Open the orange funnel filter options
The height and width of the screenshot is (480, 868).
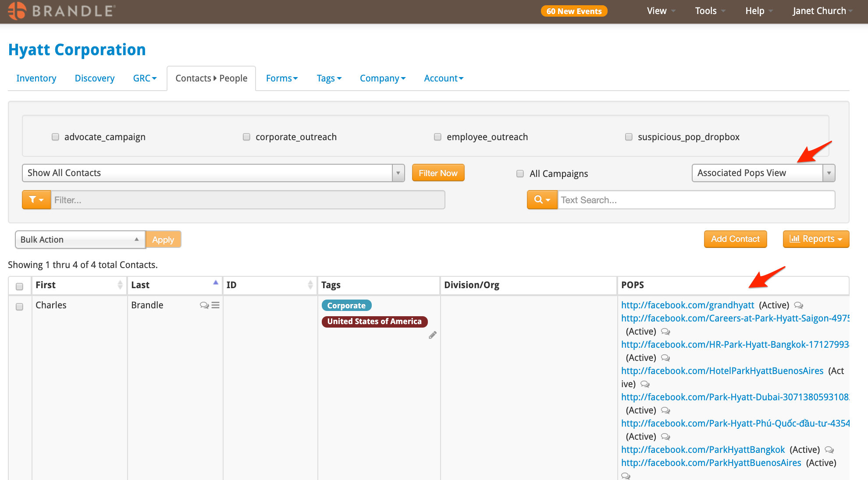coord(36,200)
